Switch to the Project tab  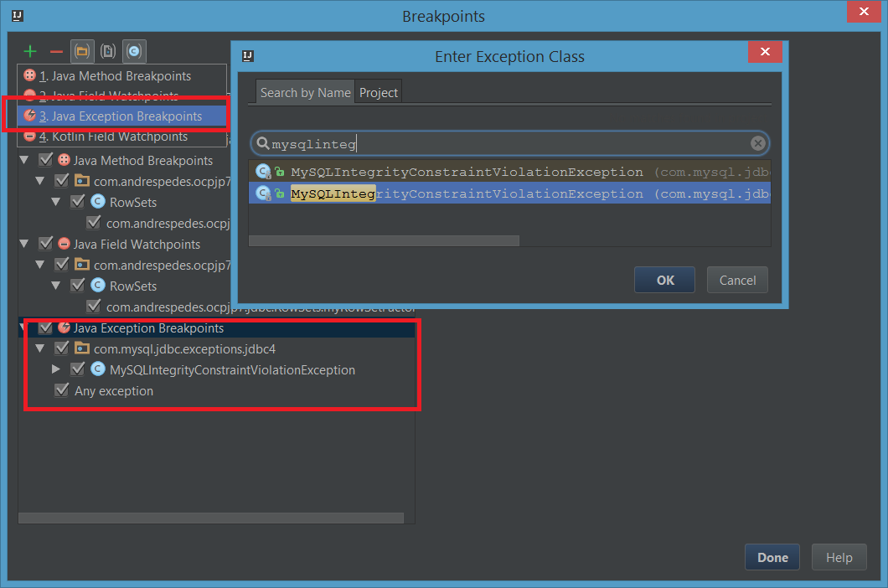tap(379, 92)
